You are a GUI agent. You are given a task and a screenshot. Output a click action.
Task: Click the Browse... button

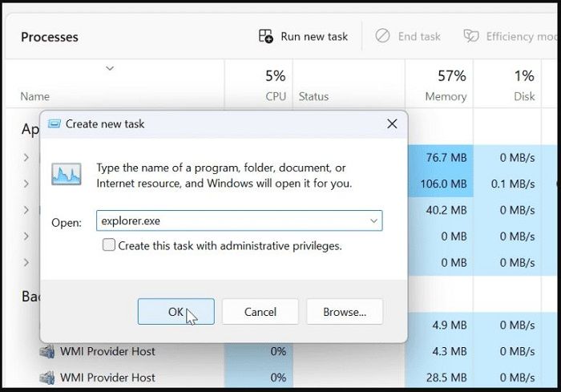pyautogui.click(x=345, y=312)
